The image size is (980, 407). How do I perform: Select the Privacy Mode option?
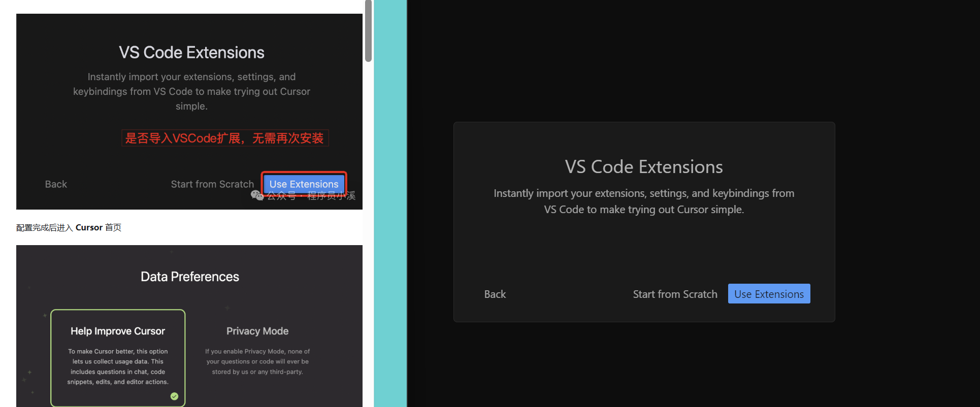pos(257,351)
